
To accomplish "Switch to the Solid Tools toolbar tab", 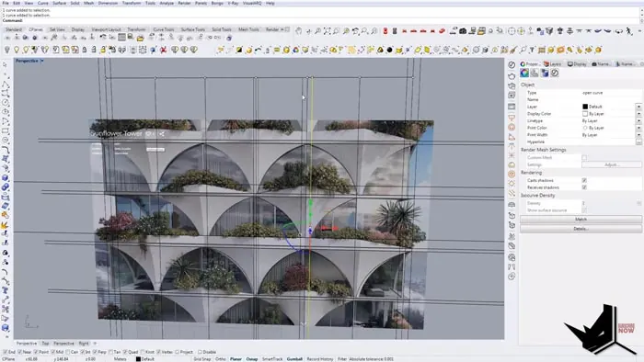I will point(222,29).
